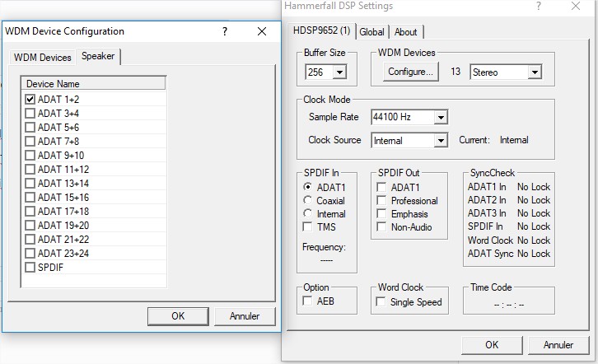Enable the ADAT 17+18 checkbox
The height and width of the screenshot is (364, 598).
(30, 211)
